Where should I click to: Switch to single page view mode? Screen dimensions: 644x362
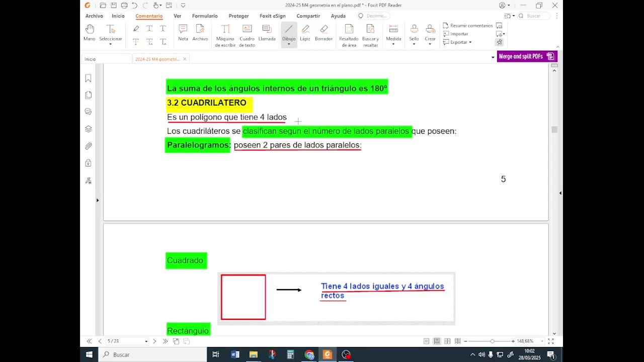click(427, 341)
